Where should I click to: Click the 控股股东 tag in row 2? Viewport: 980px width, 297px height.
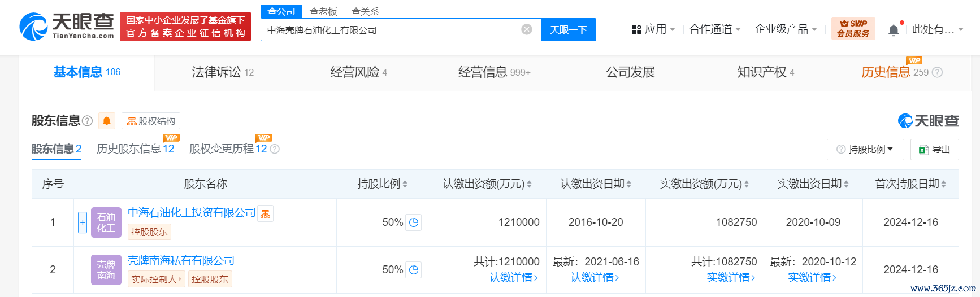click(x=210, y=279)
